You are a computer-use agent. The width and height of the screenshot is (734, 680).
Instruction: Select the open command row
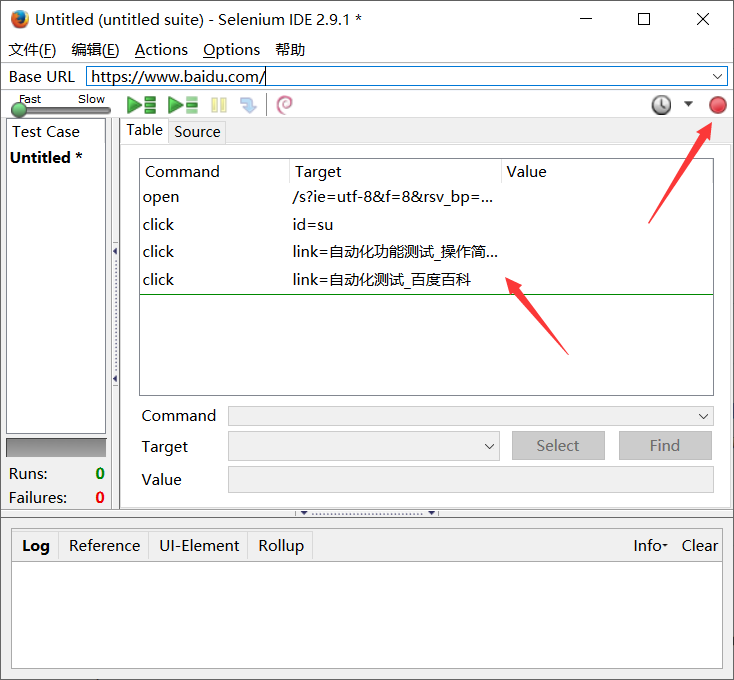(x=426, y=197)
